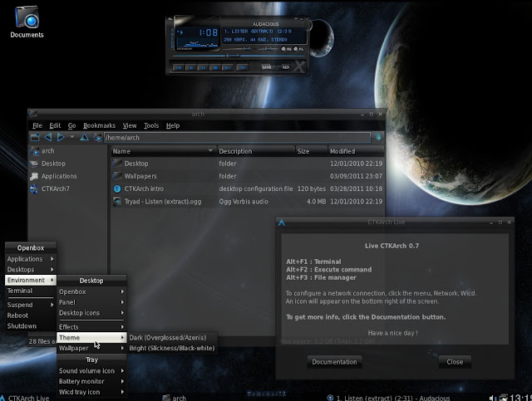Open the Edit menu in file manager

(x=55, y=125)
